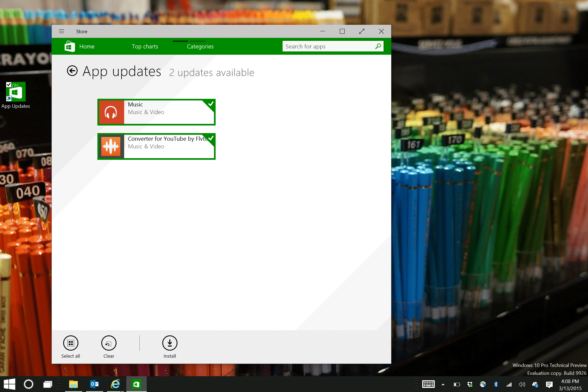
Task: Go to the Home tab
Action: coord(87,47)
